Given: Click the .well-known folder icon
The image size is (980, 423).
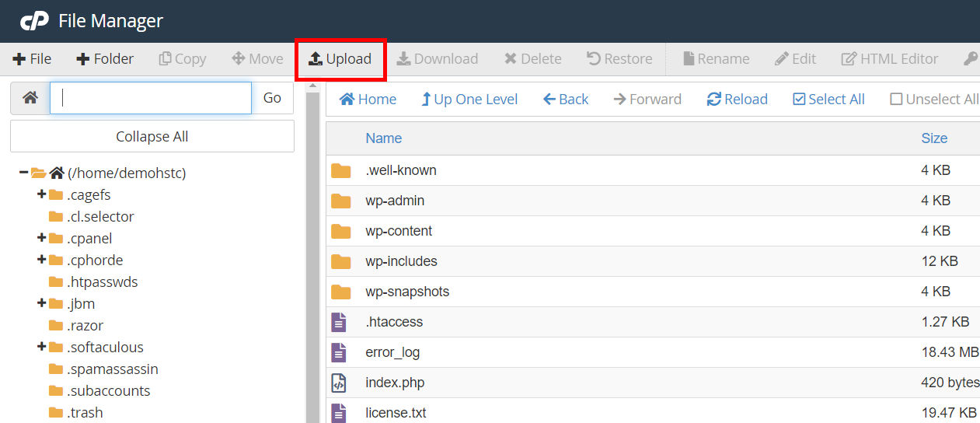Looking at the screenshot, I should pos(340,170).
